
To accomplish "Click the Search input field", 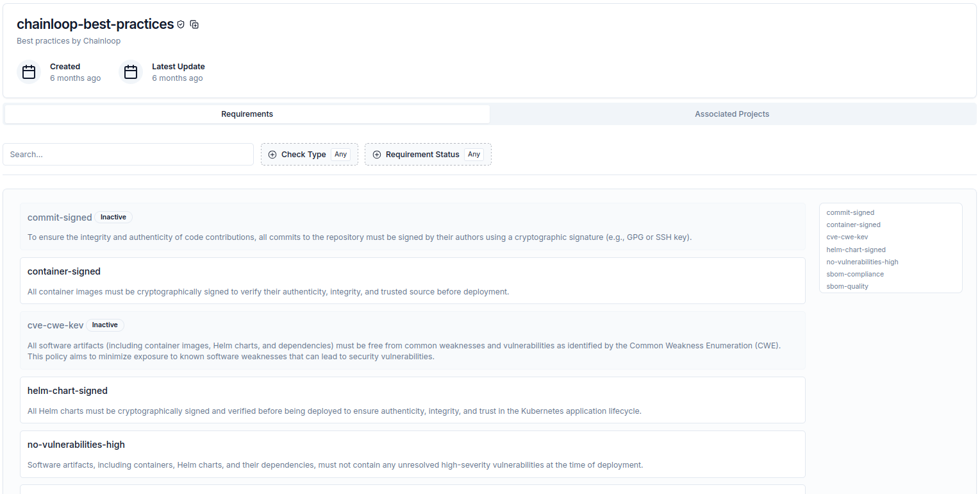I will 128,154.
